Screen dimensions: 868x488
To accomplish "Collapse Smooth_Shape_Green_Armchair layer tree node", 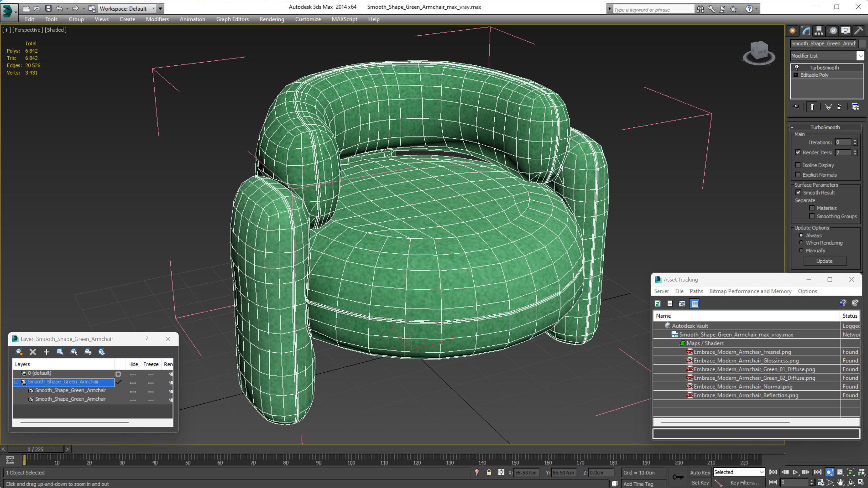I will click(x=16, y=382).
